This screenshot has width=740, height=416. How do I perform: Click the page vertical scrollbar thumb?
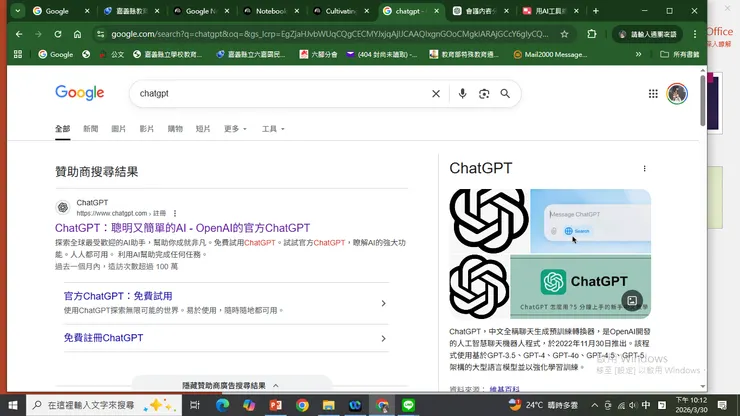click(x=702, y=100)
